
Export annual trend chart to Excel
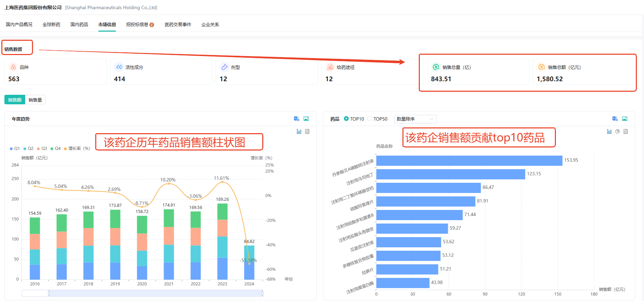[296, 119]
